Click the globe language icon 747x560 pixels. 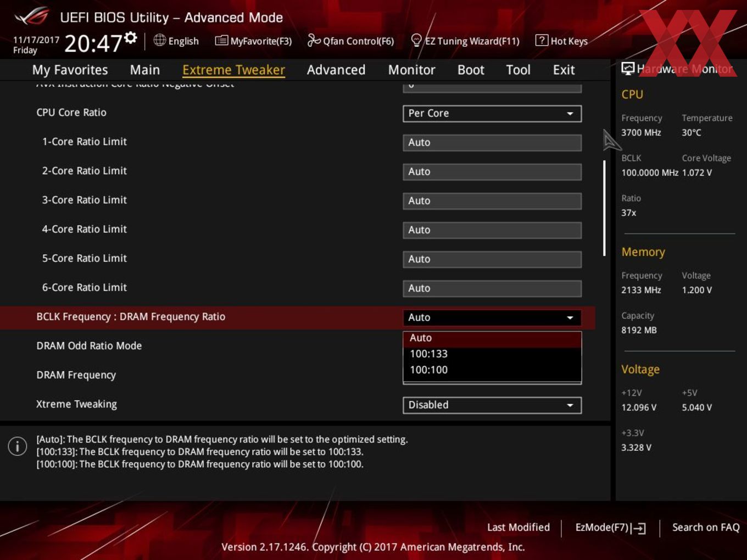(159, 40)
